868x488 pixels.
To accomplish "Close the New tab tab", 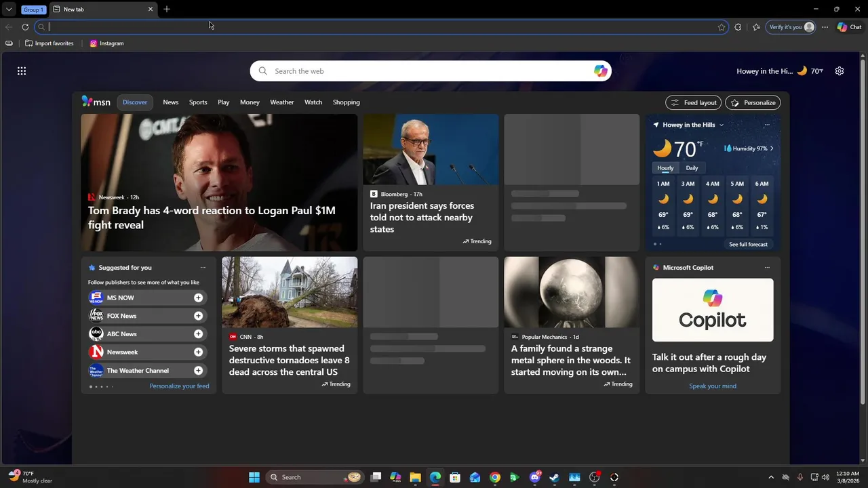I will (x=151, y=9).
